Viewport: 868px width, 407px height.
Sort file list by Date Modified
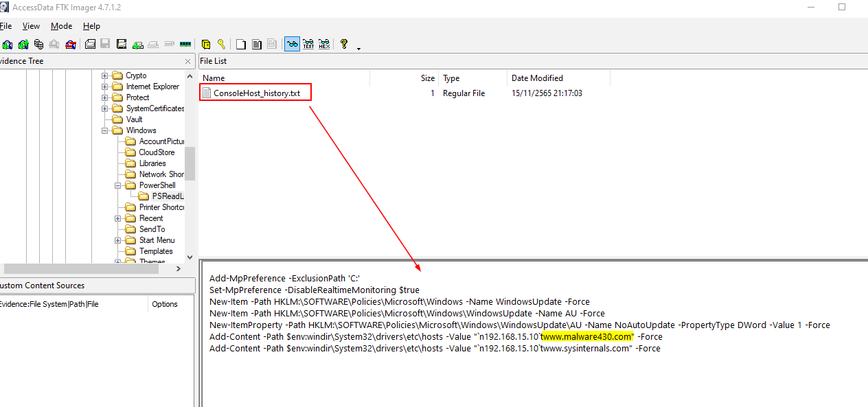pyautogui.click(x=537, y=78)
